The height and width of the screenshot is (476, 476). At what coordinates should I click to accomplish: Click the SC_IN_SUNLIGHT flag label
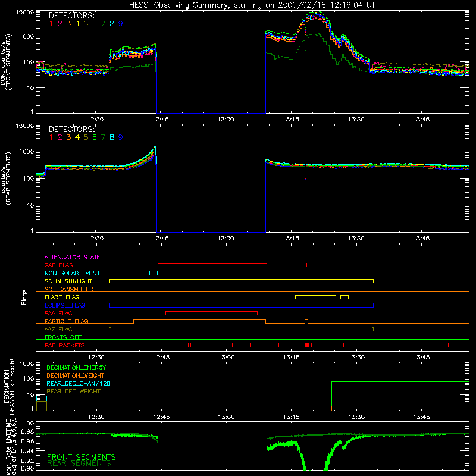tap(68, 281)
